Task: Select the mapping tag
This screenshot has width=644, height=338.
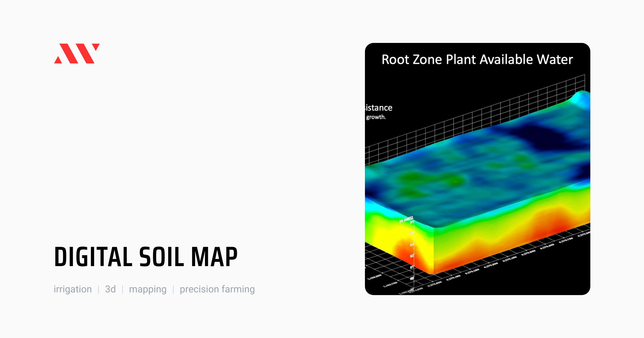Action: [148, 289]
